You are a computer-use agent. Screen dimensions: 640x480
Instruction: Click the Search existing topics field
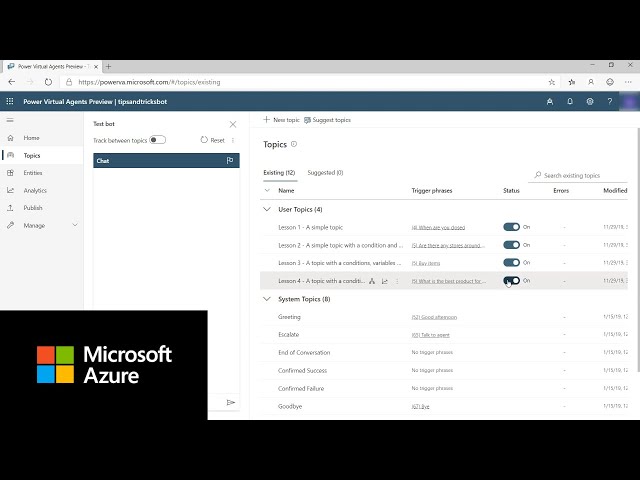(578, 176)
